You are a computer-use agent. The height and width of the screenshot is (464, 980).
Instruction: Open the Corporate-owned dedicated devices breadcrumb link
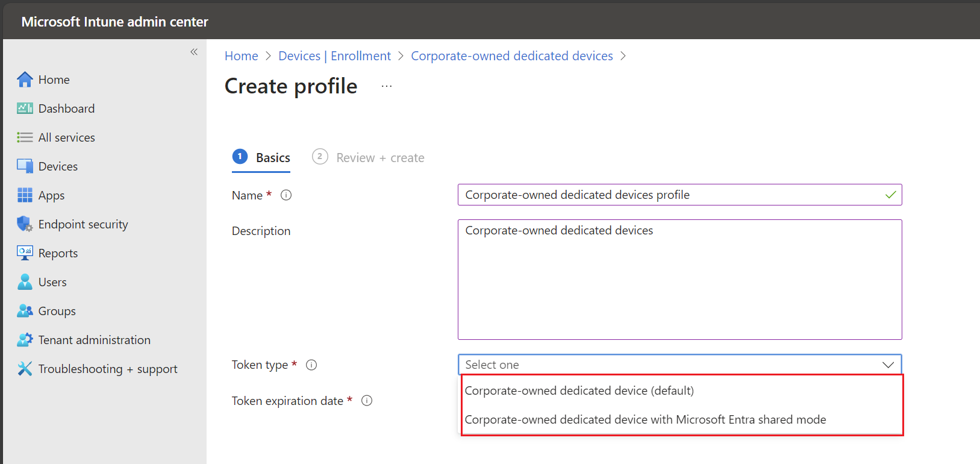(x=511, y=56)
